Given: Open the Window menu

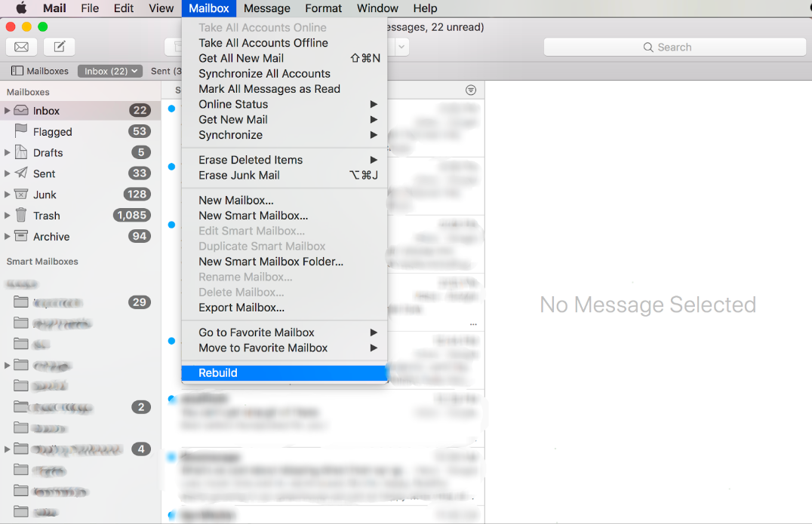Looking at the screenshot, I should [x=377, y=8].
